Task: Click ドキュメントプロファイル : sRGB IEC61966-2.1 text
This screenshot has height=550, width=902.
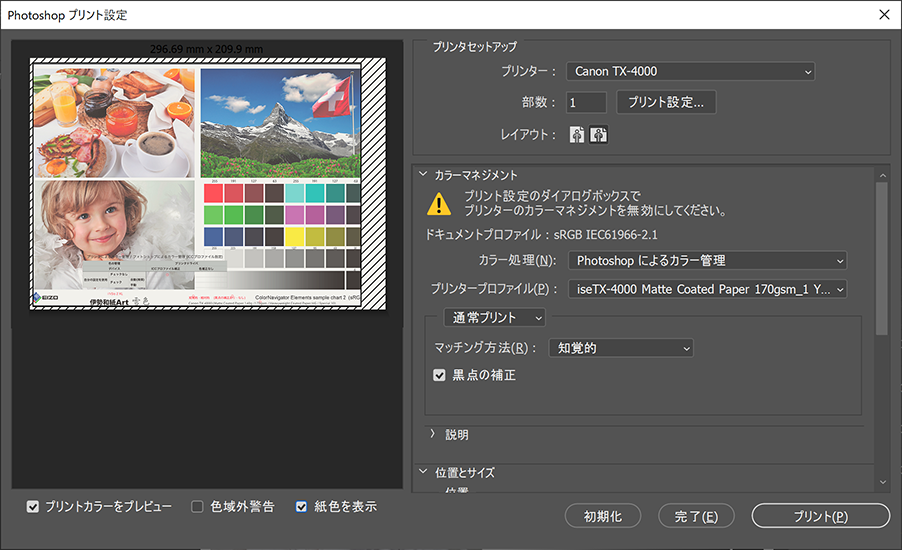Action: (x=541, y=235)
